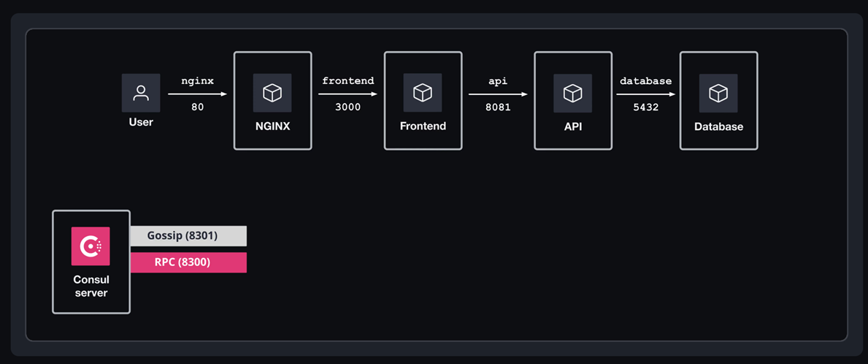Select the NGINX cube icon
The height and width of the screenshot is (364, 868).
[272, 93]
